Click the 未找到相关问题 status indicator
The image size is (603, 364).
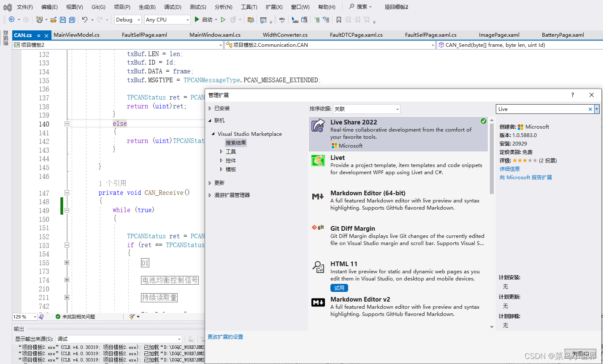pos(75,316)
